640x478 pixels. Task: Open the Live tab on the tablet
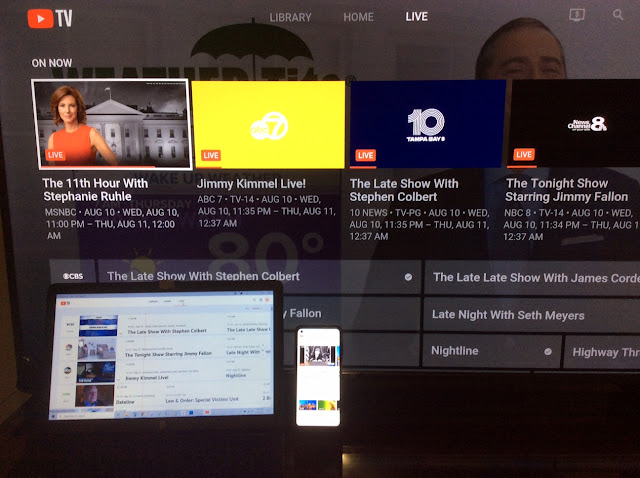coord(181,301)
